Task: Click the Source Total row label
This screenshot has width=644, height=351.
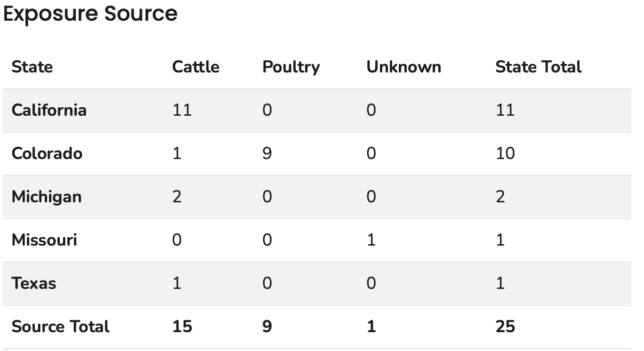Action: tap(60, 327)
